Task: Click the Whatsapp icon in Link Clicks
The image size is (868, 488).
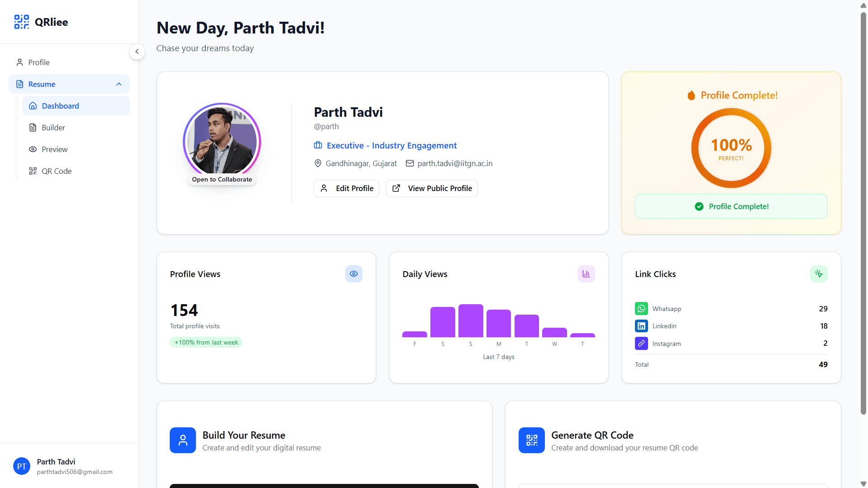Action: (x=641, y=308)
